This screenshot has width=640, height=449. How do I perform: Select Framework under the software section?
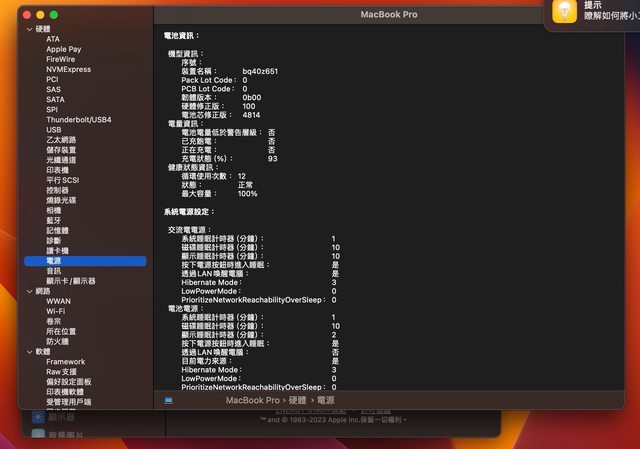pyautogui.click(x=65, y=362)
